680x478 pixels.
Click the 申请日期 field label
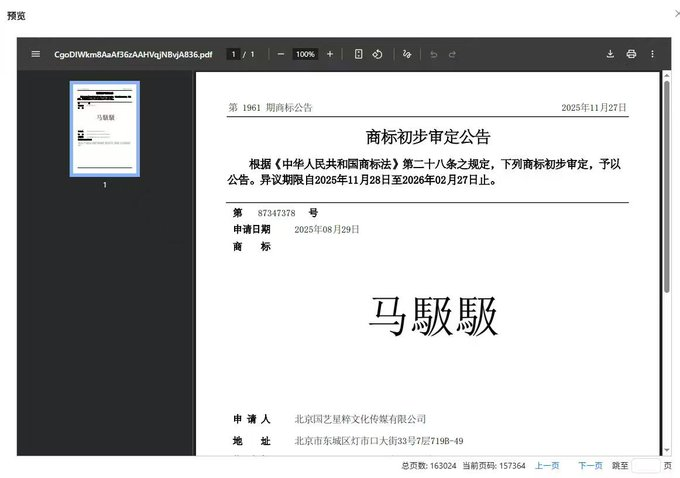(x=252, y=229)
